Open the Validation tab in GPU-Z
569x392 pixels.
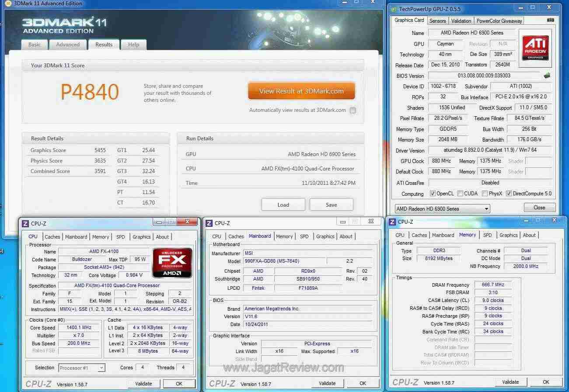[x=461, y=21]
